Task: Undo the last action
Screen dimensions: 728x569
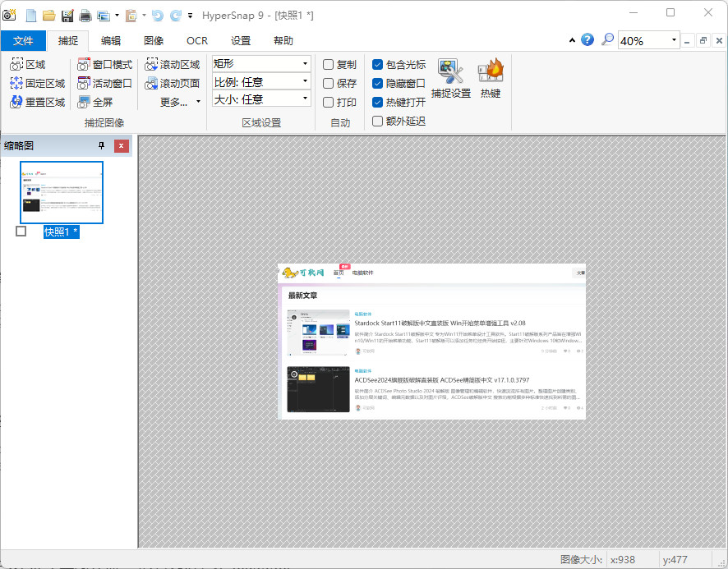Action: pos(158,16)
